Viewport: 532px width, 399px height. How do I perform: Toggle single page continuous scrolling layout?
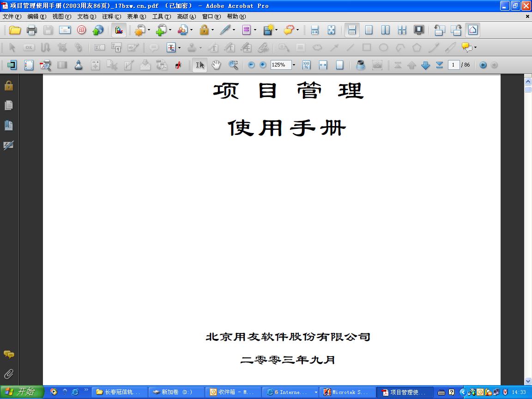coord(352,30)
